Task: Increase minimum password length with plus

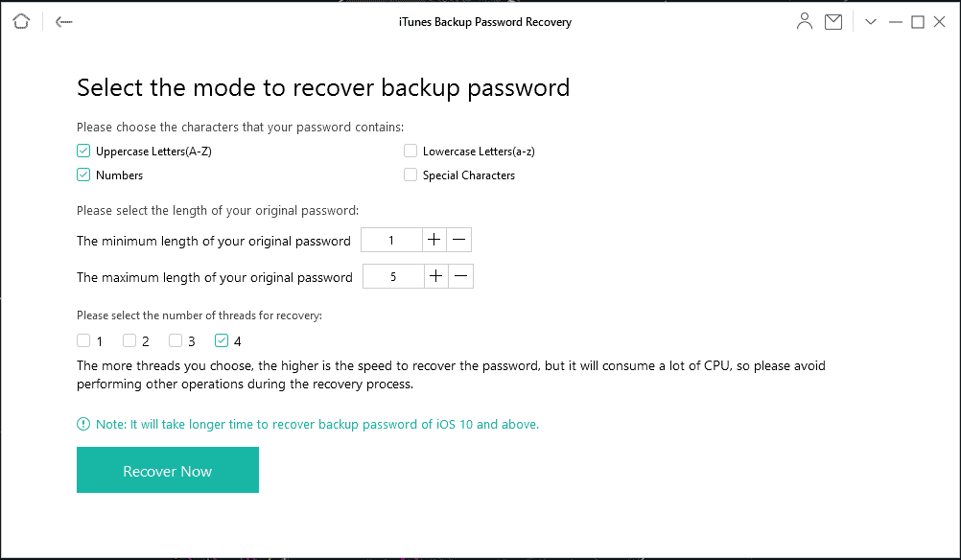Action: [434, 240]
